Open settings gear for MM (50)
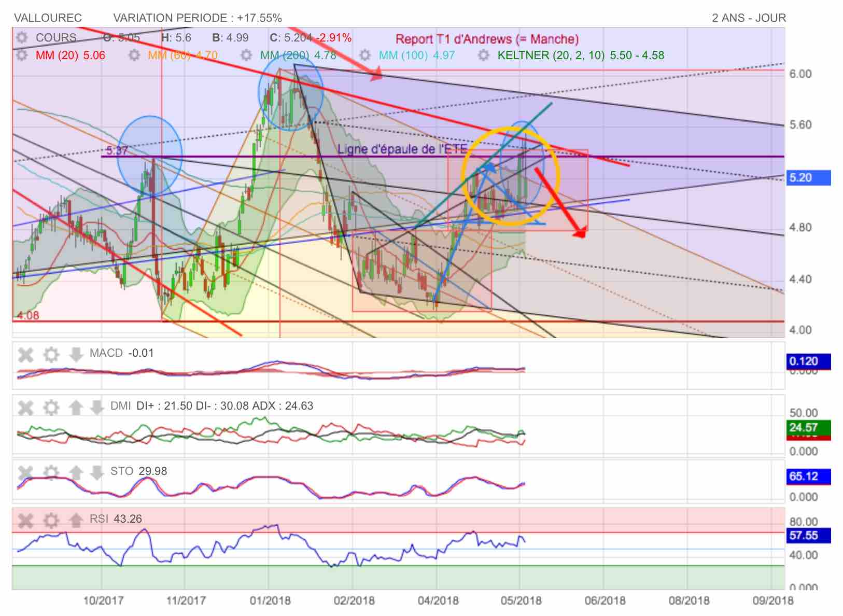The image size is (843, 616). coord(134,55)
